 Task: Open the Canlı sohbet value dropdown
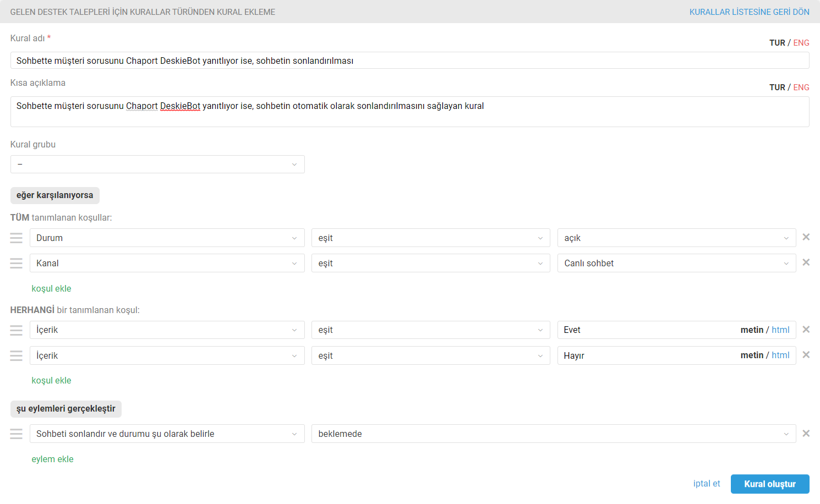(677, 263)
